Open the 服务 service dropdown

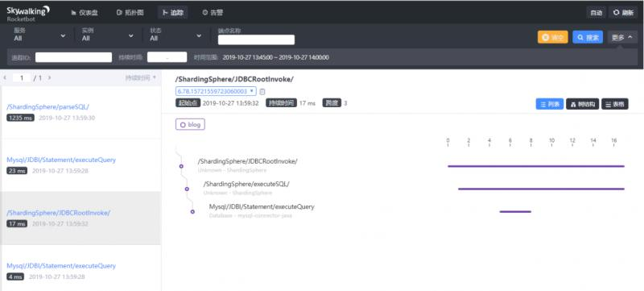tap(39, 35)
